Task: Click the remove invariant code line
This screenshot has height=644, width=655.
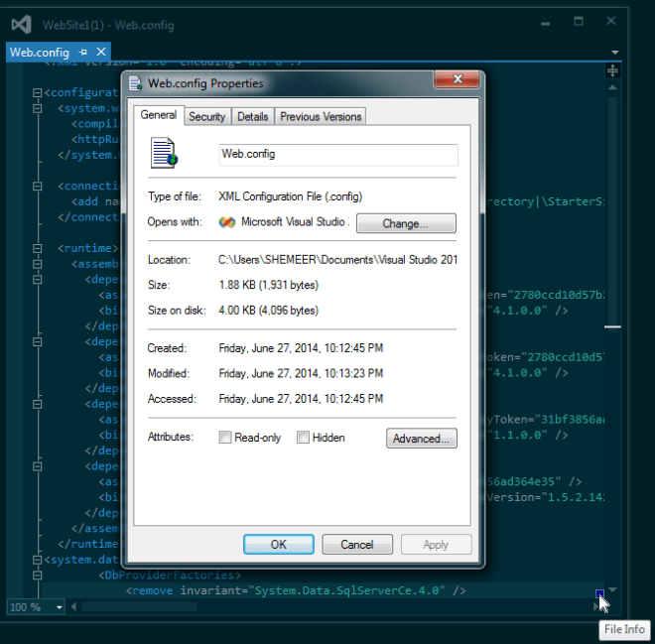Action: pos(296,591)
